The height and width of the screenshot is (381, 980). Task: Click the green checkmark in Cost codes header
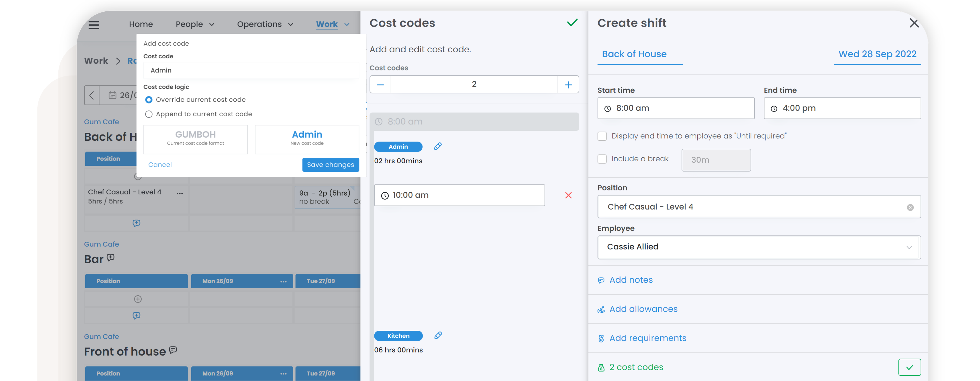(572, 23)
